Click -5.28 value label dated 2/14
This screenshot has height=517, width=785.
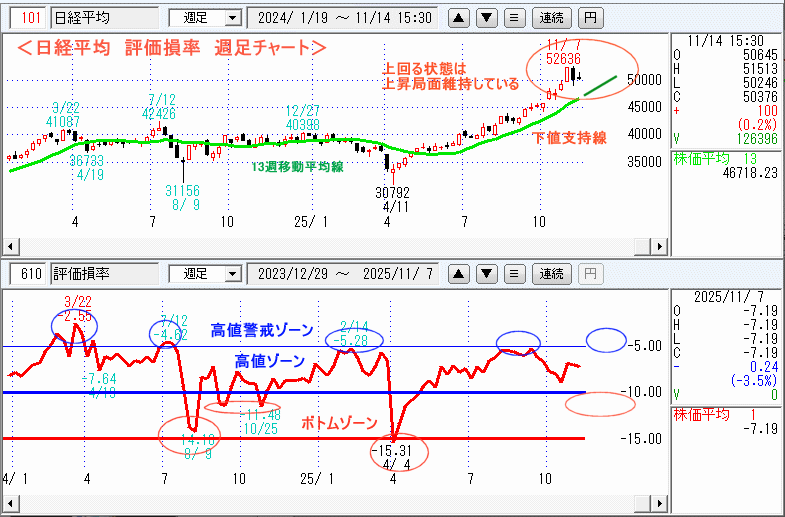350,341
